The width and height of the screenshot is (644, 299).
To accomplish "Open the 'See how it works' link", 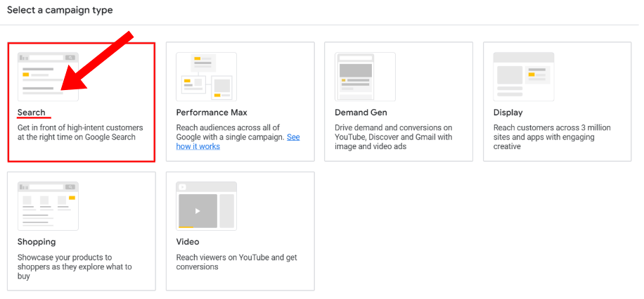I will tap(198, 146).
